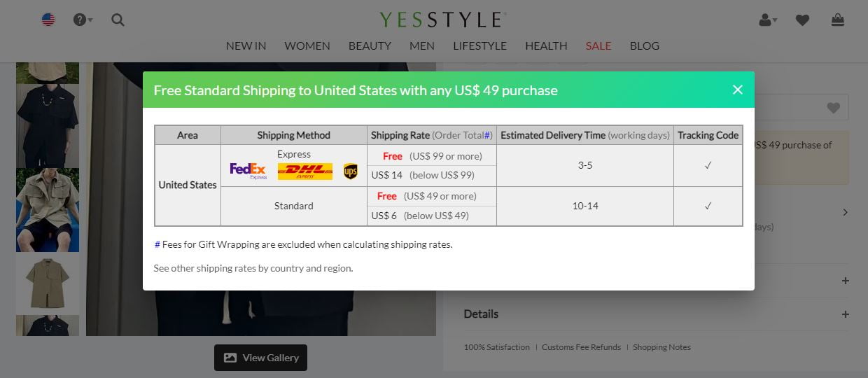This screenshot has height=378, width=868.
Task: Select the model sitting in khaki thumbnail
Action: pos(48,209)
